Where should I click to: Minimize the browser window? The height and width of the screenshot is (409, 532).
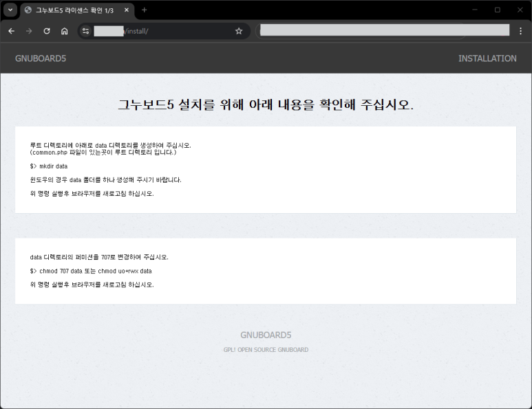tap(475, 10)
